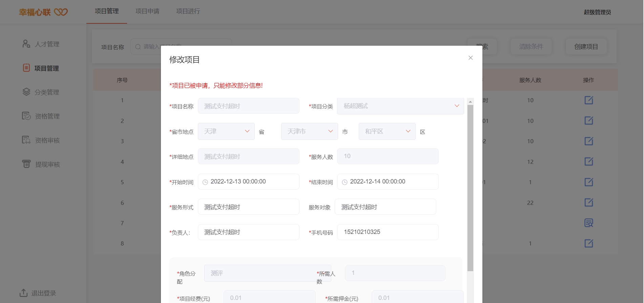
Task: Switch to the 项目进行 tab
Action: [188, 11]
